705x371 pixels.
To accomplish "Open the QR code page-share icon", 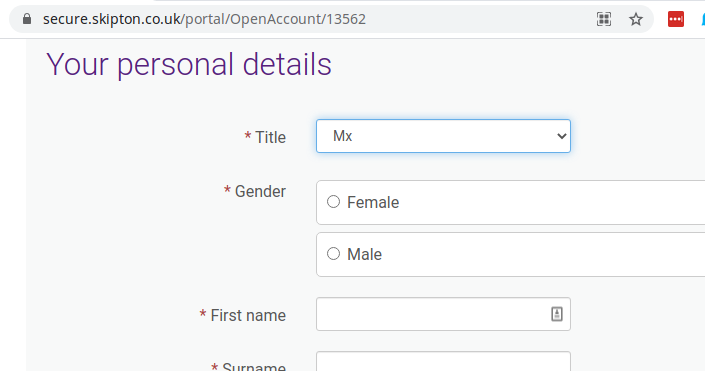I will pyautogui.click(x=604, y=19).
